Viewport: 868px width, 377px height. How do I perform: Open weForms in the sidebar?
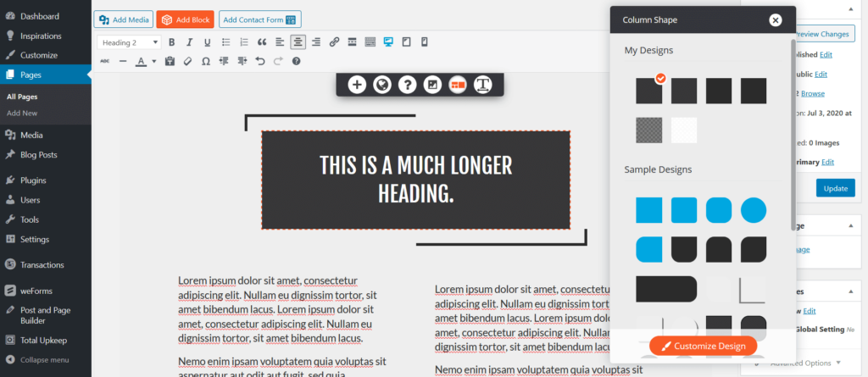[x=36, y=291]
